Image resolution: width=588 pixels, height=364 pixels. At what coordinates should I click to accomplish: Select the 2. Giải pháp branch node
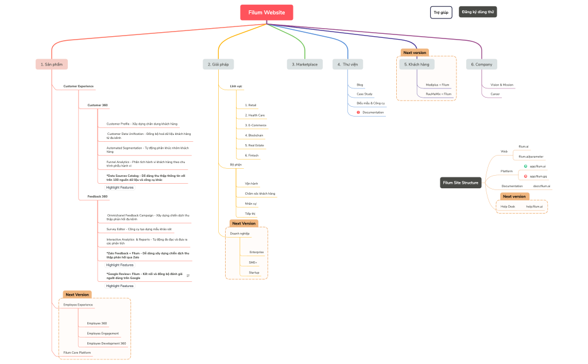219,64
